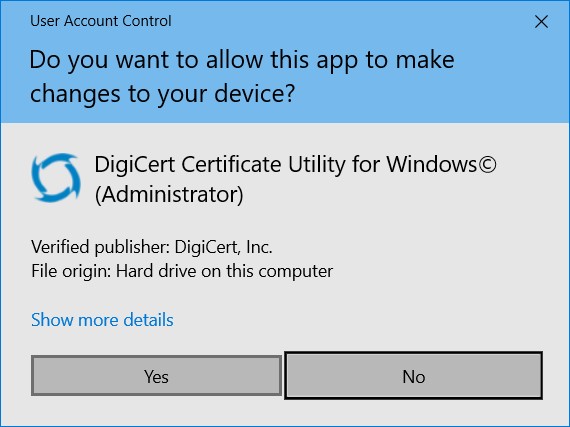Image resolution: width=570 pixels, height=427 pixels.
Task: Click the DigiCert blue circular arrows icon
Action: [56, 177]
